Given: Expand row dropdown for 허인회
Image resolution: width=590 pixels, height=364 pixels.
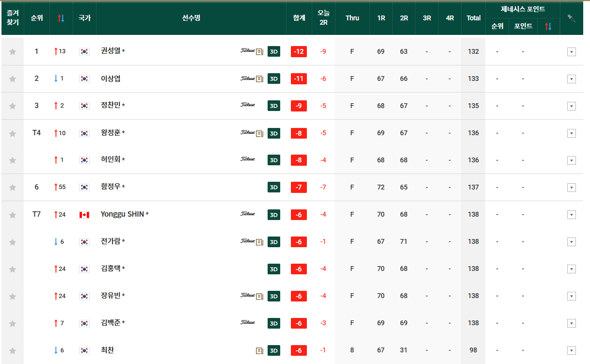Looking at the screenshot, I should [572, 160].
